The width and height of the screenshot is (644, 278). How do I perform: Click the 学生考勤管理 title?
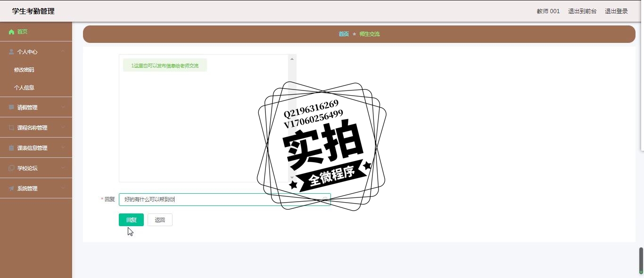(x=33, y=11)
